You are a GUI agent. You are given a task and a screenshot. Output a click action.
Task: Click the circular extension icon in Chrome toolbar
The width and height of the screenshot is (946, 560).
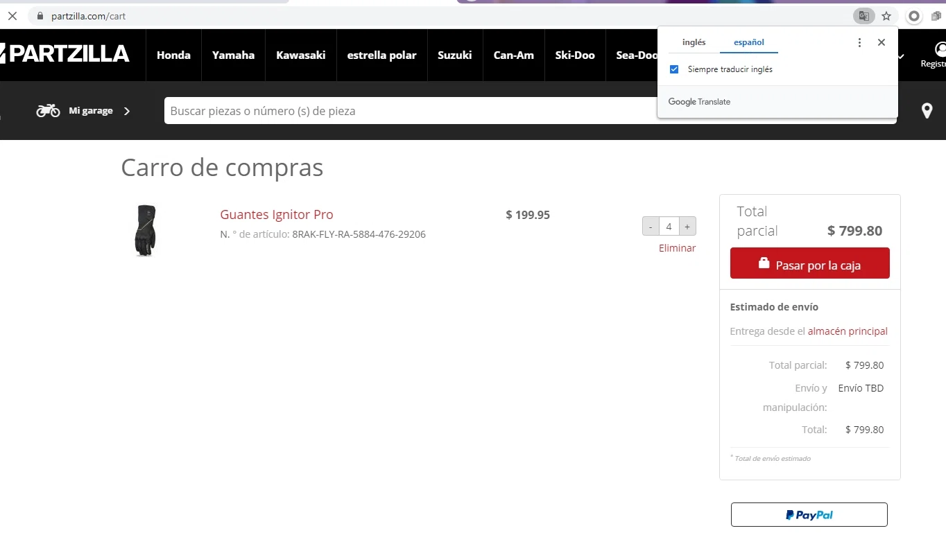pyautogui.click(x=914, y=15)
